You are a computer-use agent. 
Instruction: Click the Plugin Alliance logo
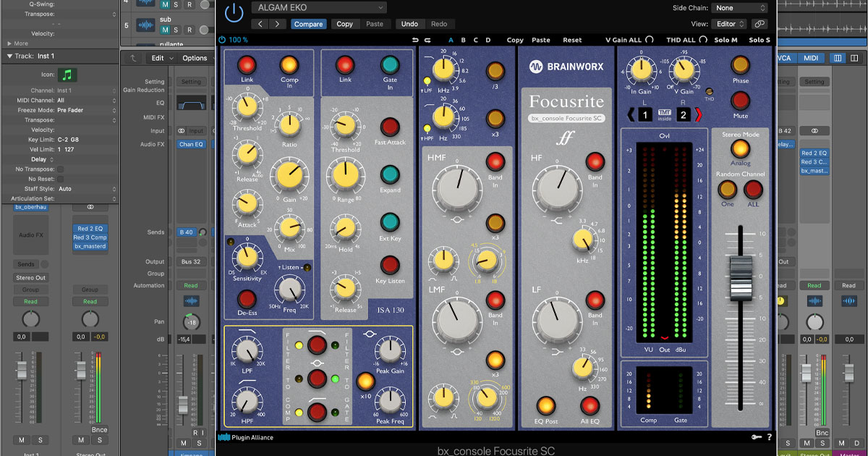[246, 437]
